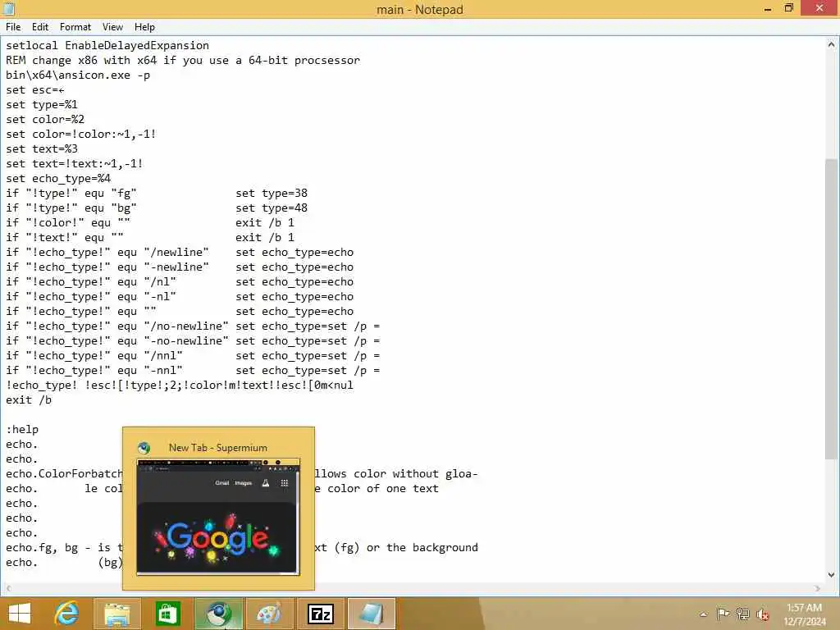Select the Notepad taskbar icon

pyautogui.click(x=372, y=614)
